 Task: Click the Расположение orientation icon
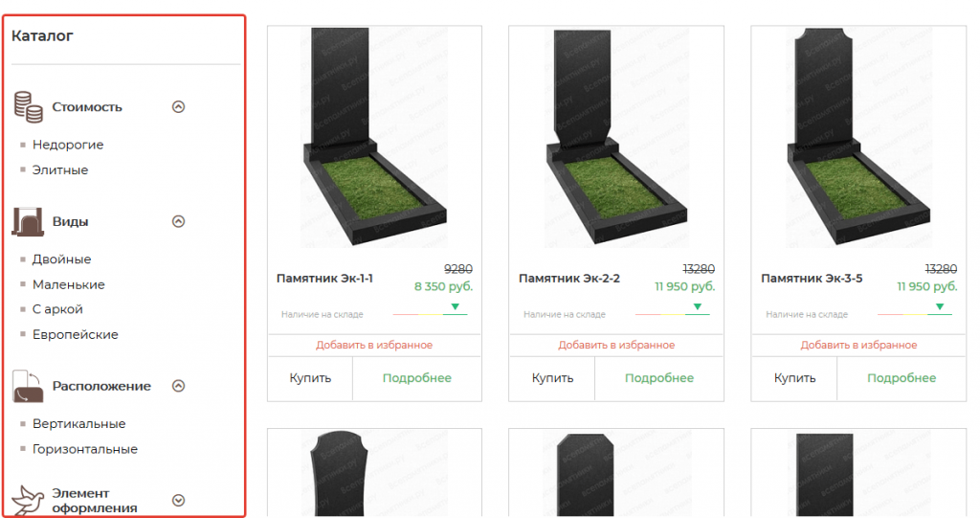click(28, 386)
